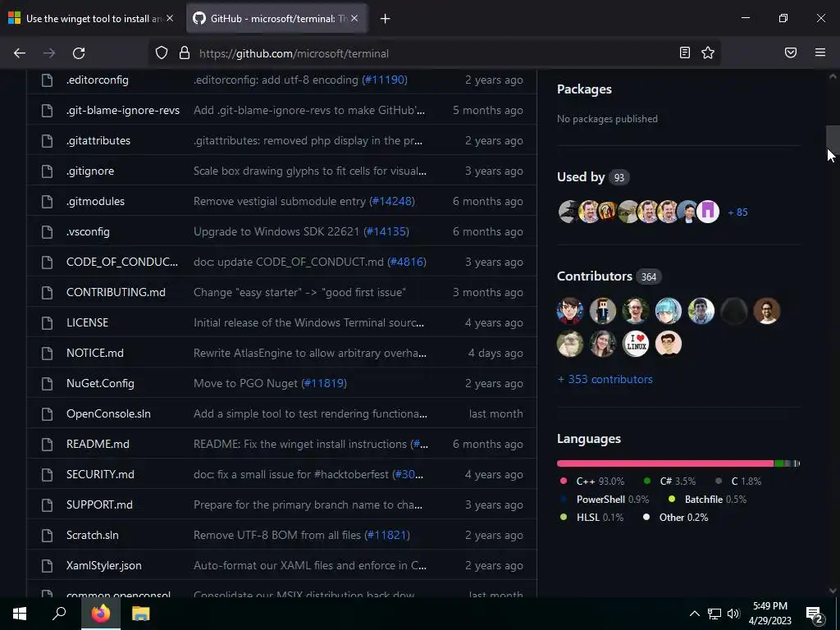
Task: Open pull request #4816 link
Action: coord(407,262)
